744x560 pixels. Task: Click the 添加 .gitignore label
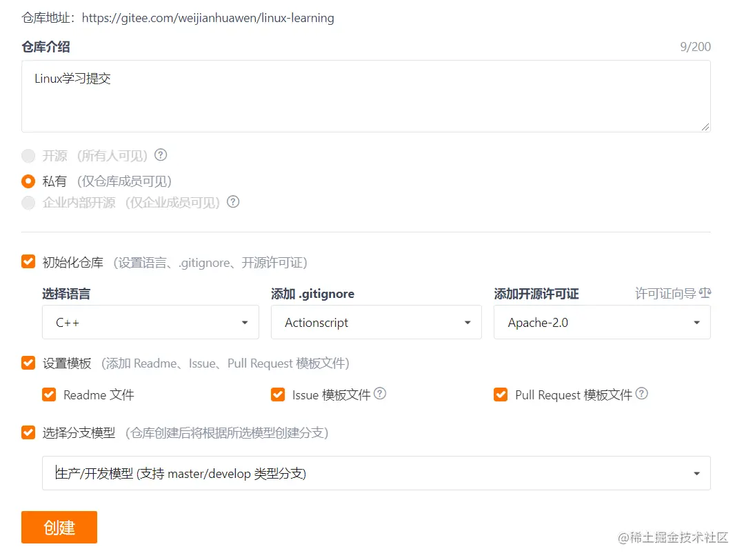(x=312, y=294)
